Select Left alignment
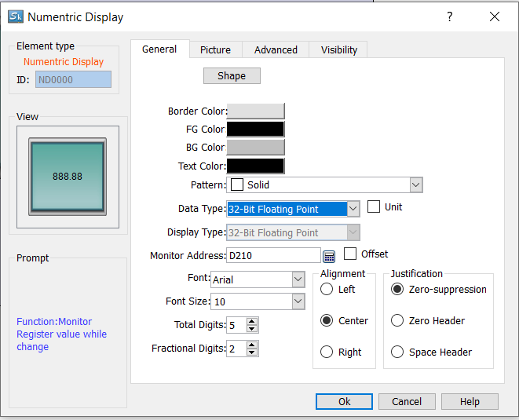This screenshot has width=519, height=420. click(x=327, y=289)
